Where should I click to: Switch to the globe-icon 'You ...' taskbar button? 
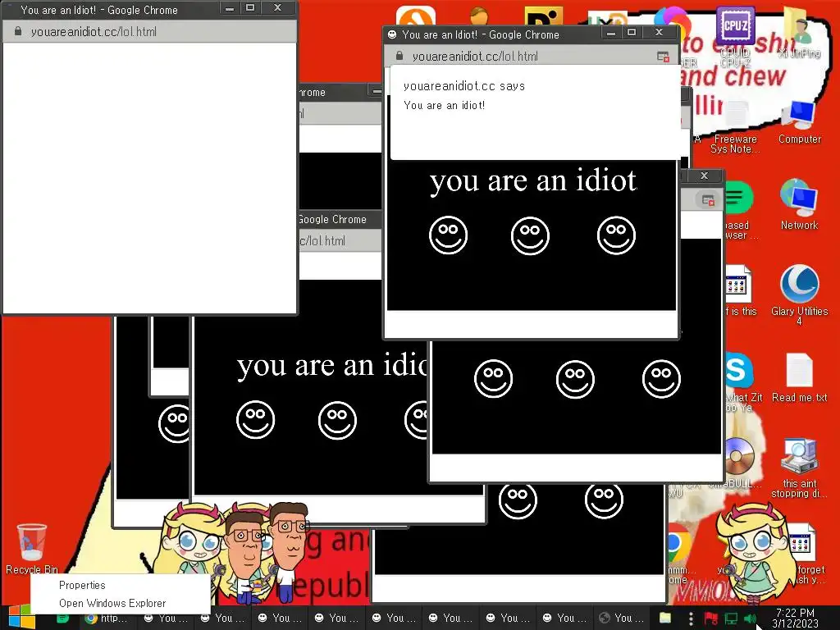pos(622,618)
